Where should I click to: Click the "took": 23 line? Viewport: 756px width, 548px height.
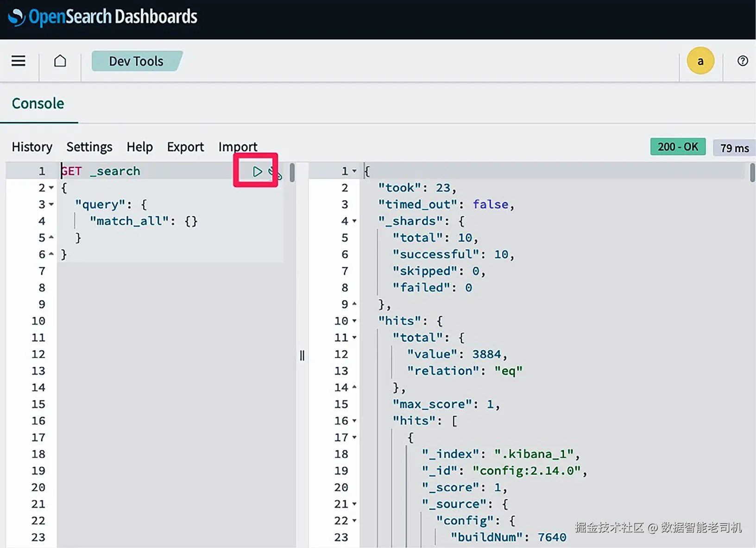click(417, 188)
